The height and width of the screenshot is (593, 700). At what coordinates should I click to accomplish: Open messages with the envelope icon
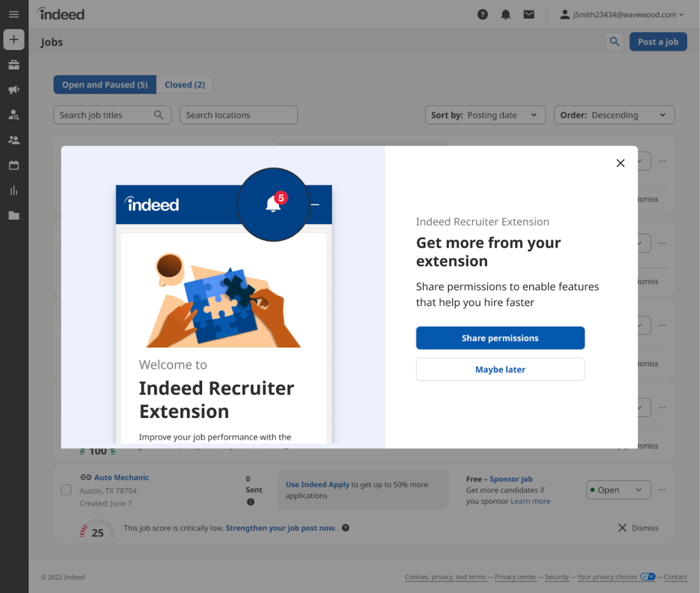pos(529,14)
